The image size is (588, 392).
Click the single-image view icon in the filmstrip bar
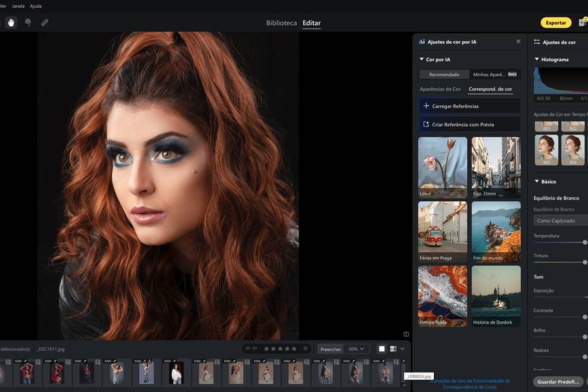382,349
